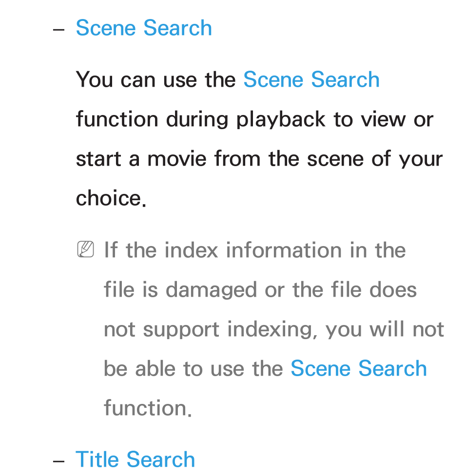
Task: Open the Scene Search heading at top
Action: pos(144,28)
